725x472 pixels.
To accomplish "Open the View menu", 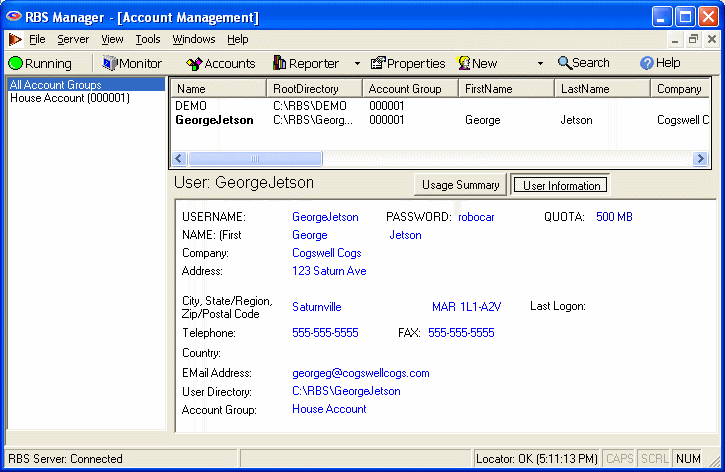I will (x=112, y=39).
